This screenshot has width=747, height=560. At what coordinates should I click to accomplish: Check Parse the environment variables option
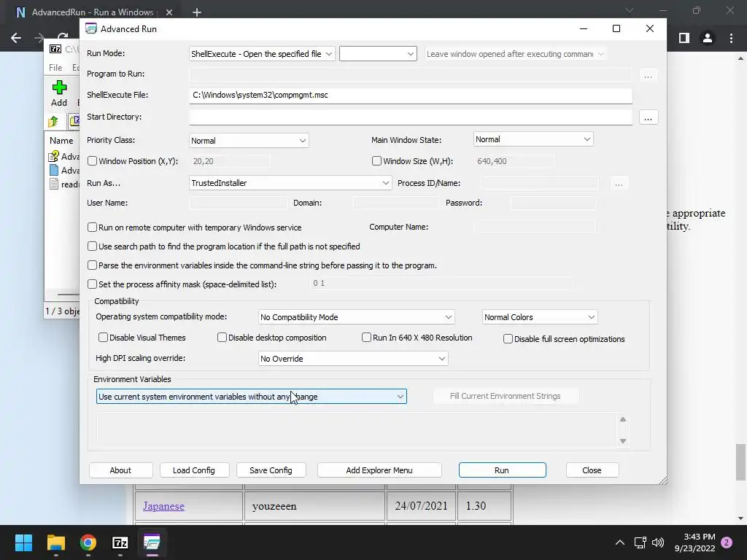click(93, 265)
